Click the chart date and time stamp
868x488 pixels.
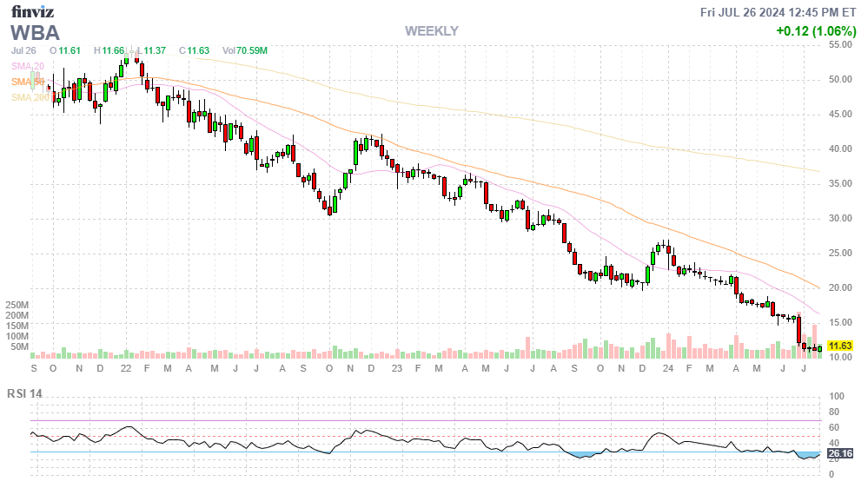click(x=779, y=12)
